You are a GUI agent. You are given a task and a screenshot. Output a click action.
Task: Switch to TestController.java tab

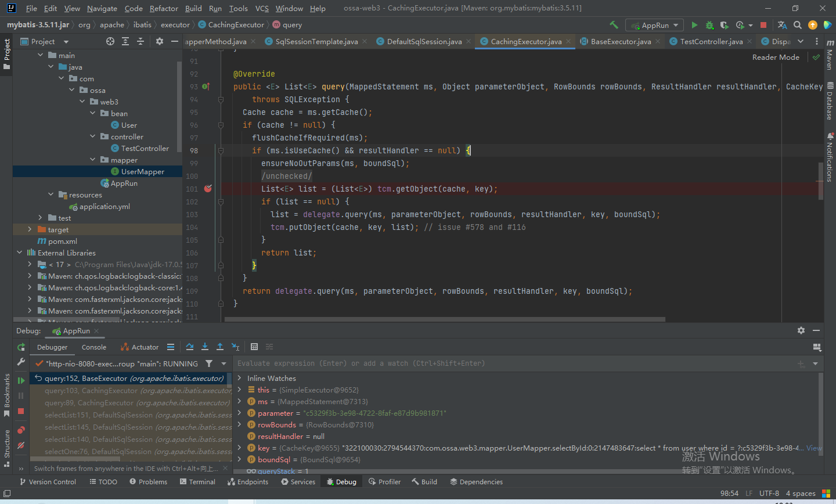[711, 41]
